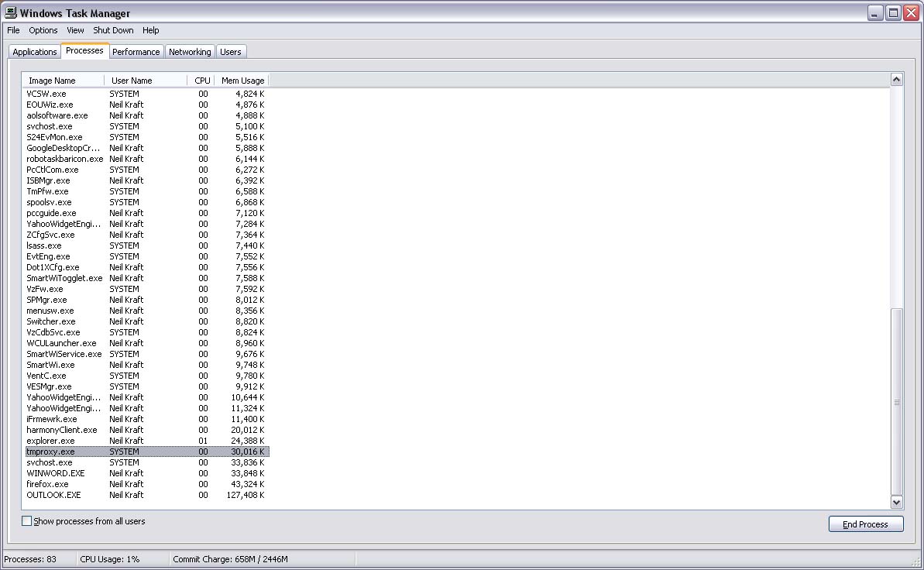Select the VzCdbSvc.exe process
924x570 pixels.
point(147,332)
